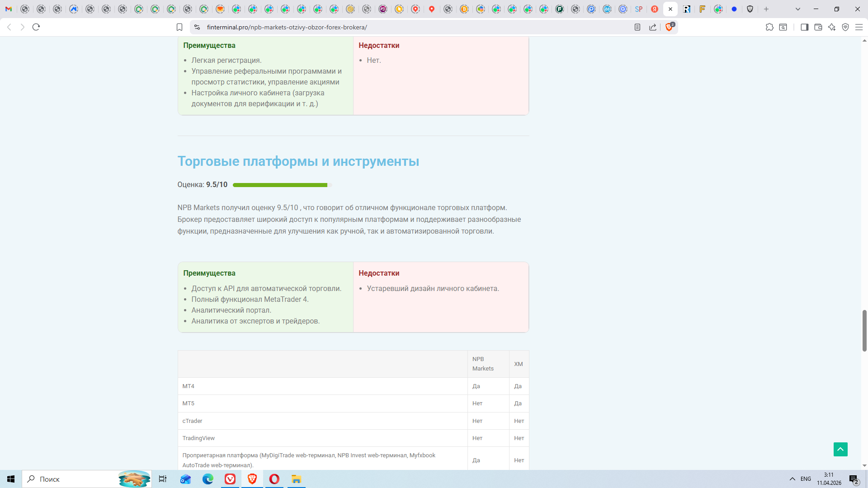The width and height of the screenshot is (868, 488).
Task: Click the green scroll-to-top button
Action: [840, 449]
